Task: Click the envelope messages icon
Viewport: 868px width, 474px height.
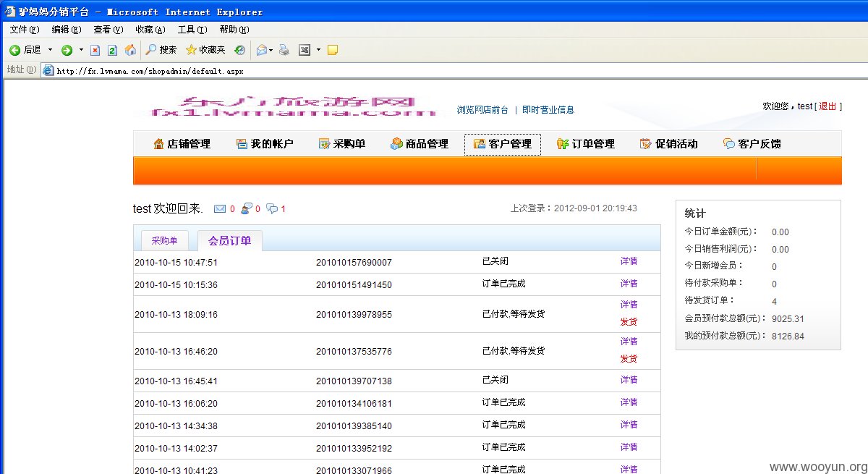Action: click(220, 209)
